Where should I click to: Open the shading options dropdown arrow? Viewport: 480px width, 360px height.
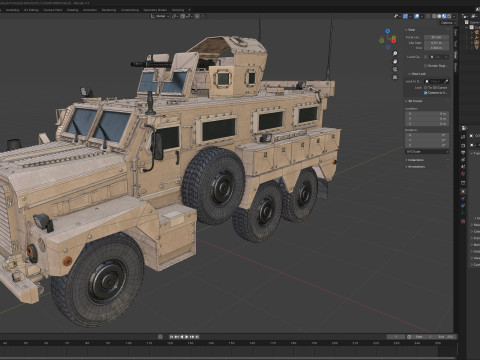[454, 16]
